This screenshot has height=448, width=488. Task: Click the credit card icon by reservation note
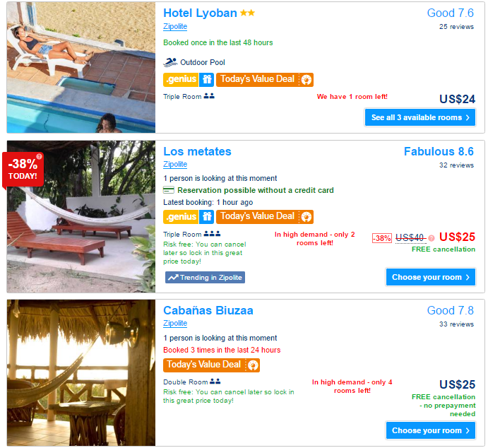(x=169, y=190)
